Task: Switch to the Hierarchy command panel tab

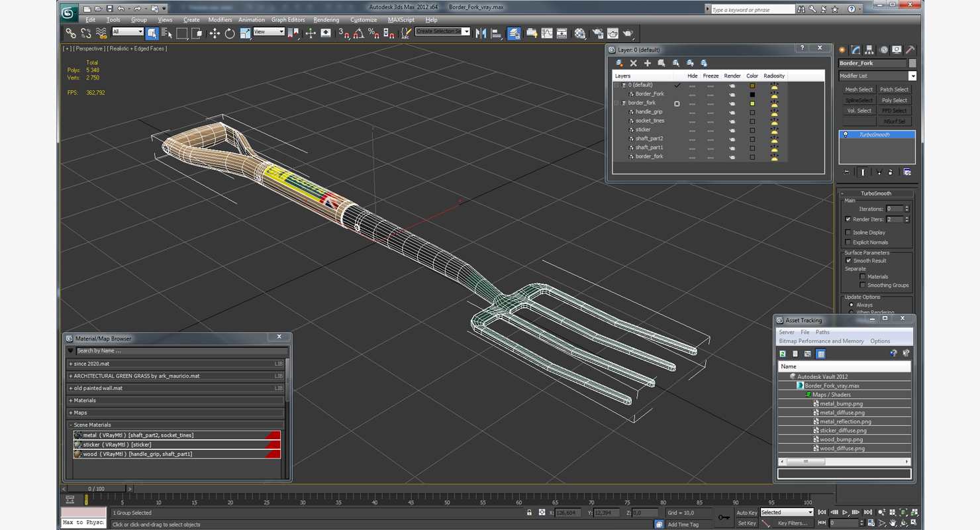Action: [869, 50]
